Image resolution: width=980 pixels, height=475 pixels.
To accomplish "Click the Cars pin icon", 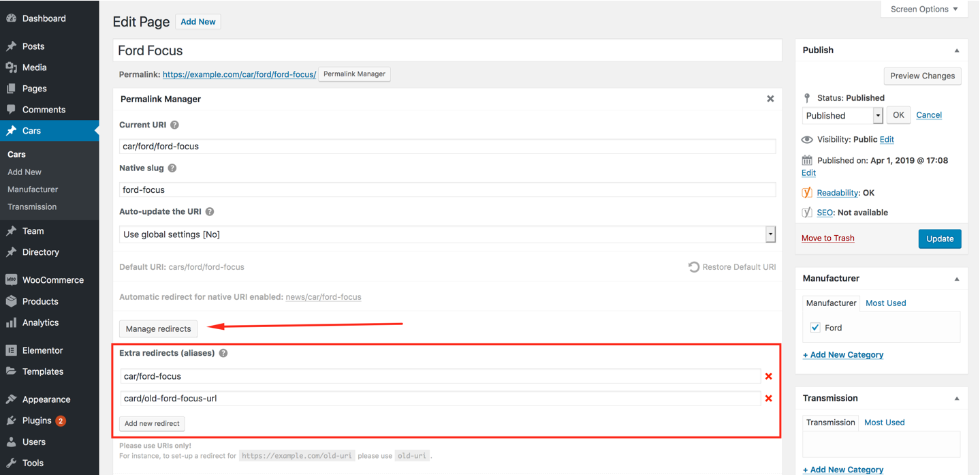I will 11,131.
